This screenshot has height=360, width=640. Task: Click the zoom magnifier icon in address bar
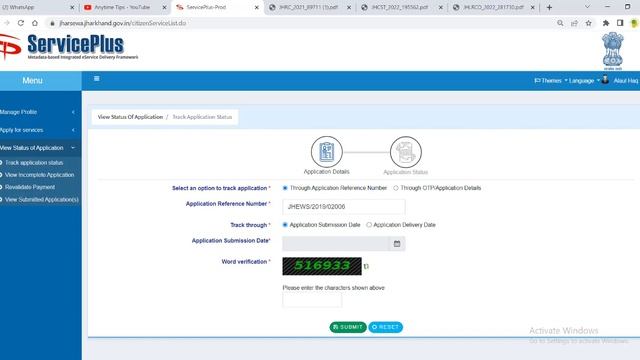click(560, 23)
